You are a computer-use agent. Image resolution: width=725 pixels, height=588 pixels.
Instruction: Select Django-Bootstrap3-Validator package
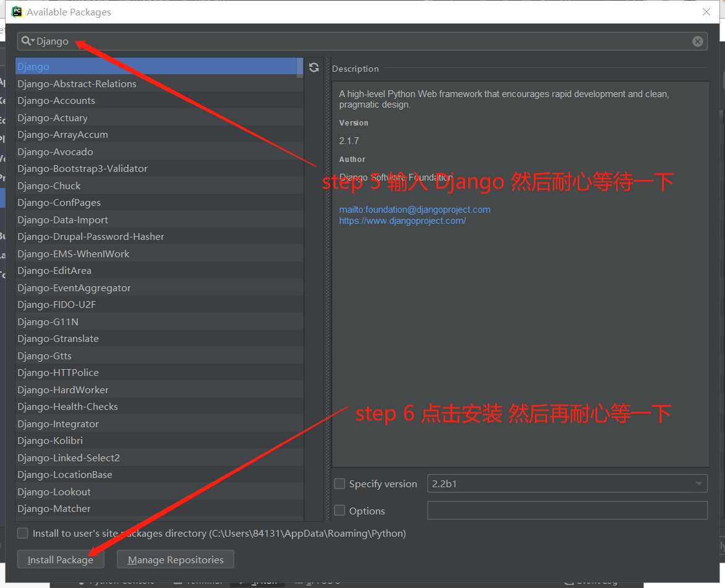click(x=159, y=168)
